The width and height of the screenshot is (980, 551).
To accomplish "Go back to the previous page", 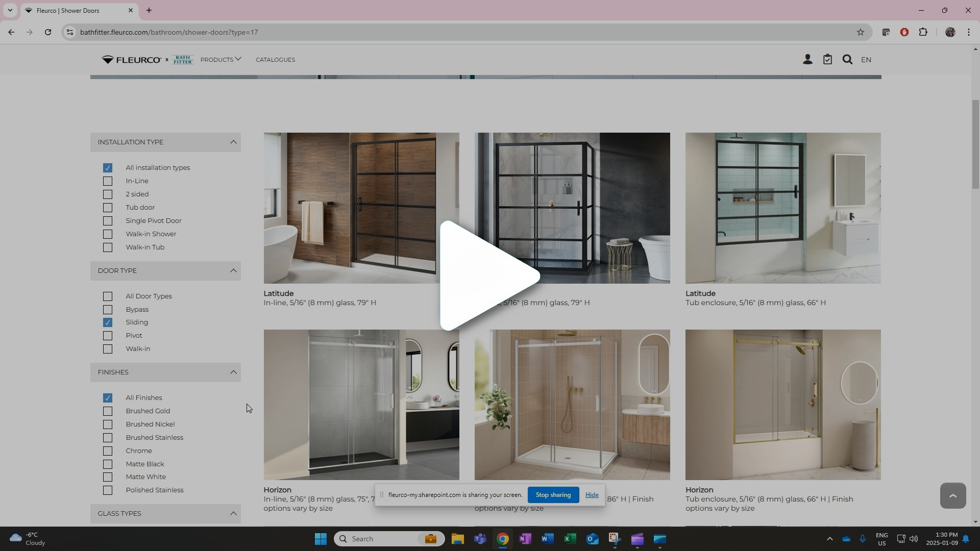I will point(11,32).
